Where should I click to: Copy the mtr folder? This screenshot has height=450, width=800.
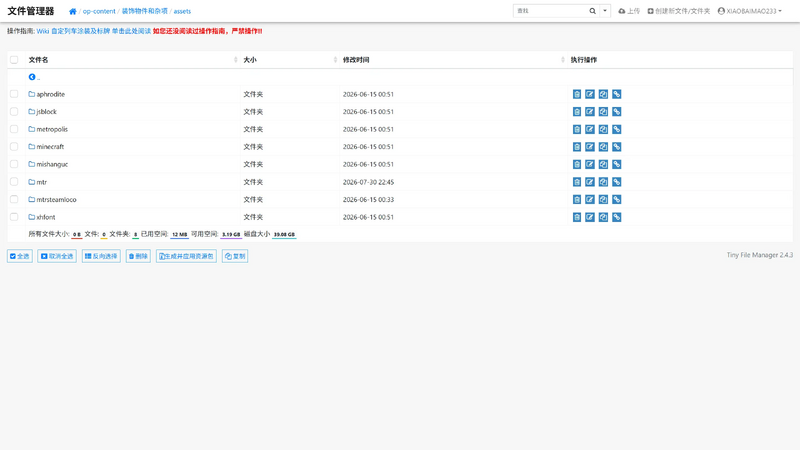(x=603, y=182)
